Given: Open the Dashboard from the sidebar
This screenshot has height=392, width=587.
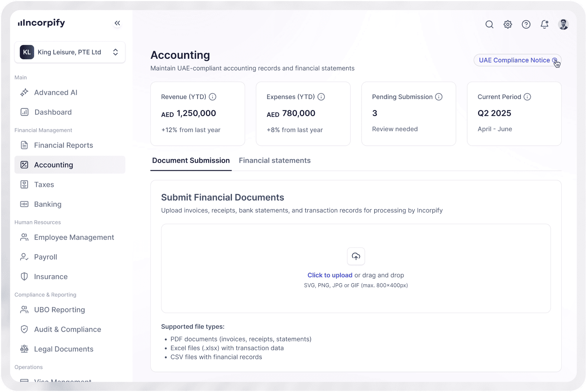Looking at the screenshot, I should tap(53, 112).
